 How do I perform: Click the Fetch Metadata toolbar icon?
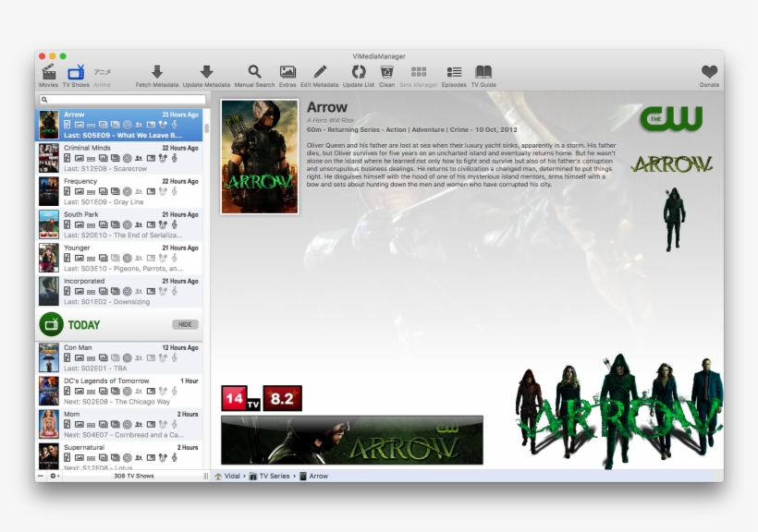(156, 72)
